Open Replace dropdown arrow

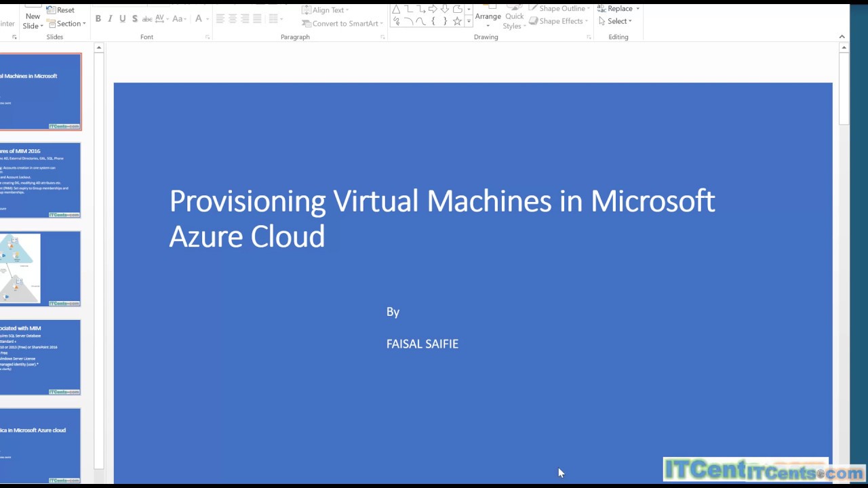[x=637, y=9]
